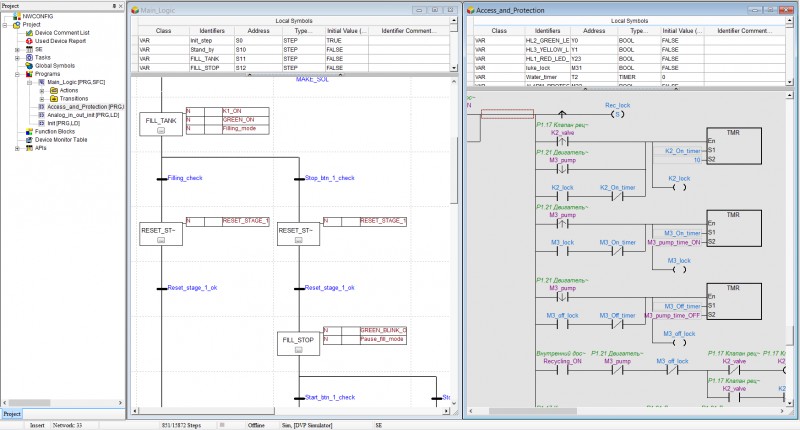Switch to the Project tab at bottom
Viewport: 800px width, 430px height.
[13, 413]
